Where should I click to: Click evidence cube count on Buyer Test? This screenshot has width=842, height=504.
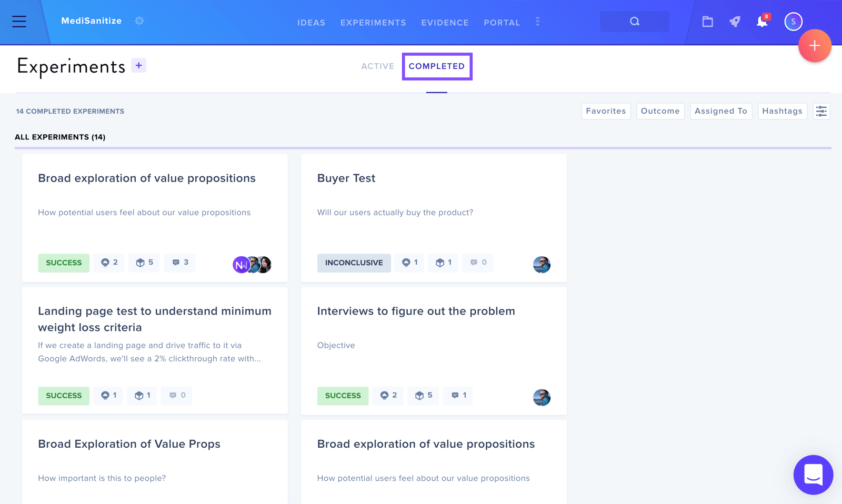[443, 263]
